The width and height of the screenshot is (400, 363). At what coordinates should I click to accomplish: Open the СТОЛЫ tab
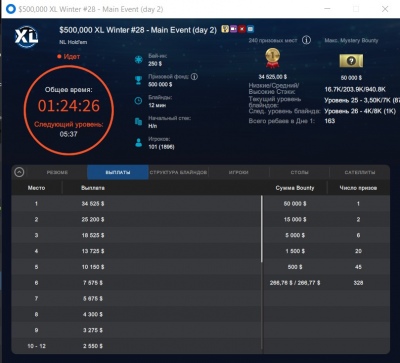(299, 172)
